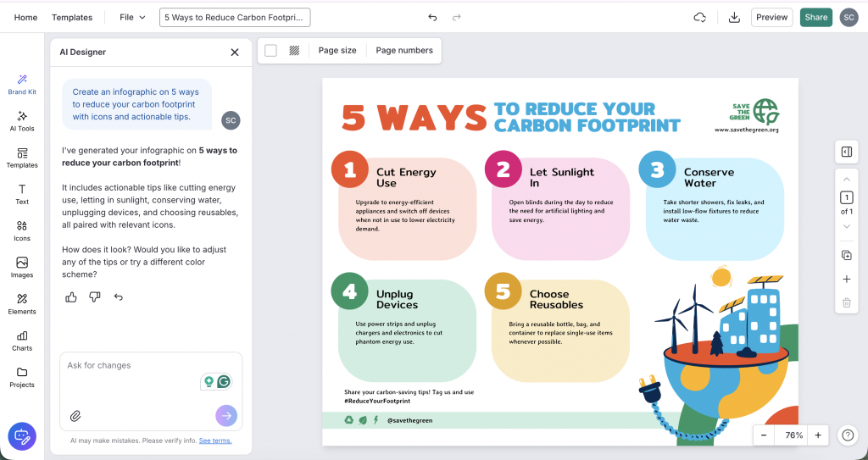Select the 'Conserve Water' card title
Screen dimensions: 868x460
(x=709, y=178)
